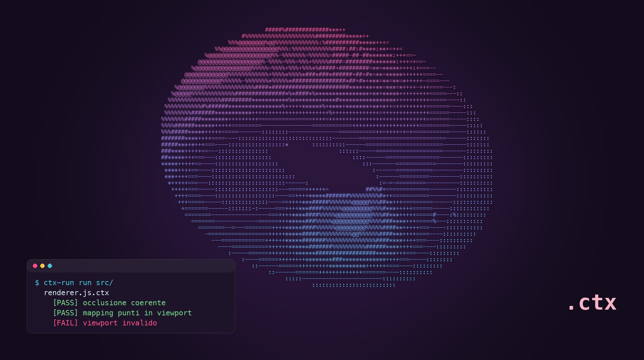The height and width of the screenshot is (360, 644).
Task: Click the yellow dot in terminal title bar
Action: click(x=42, y=266)
